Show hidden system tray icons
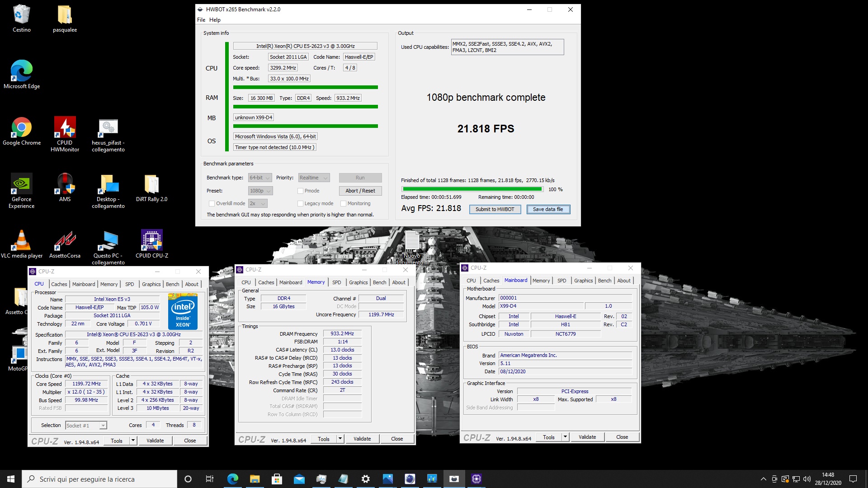Screen dimensions: 868x488 764,479
